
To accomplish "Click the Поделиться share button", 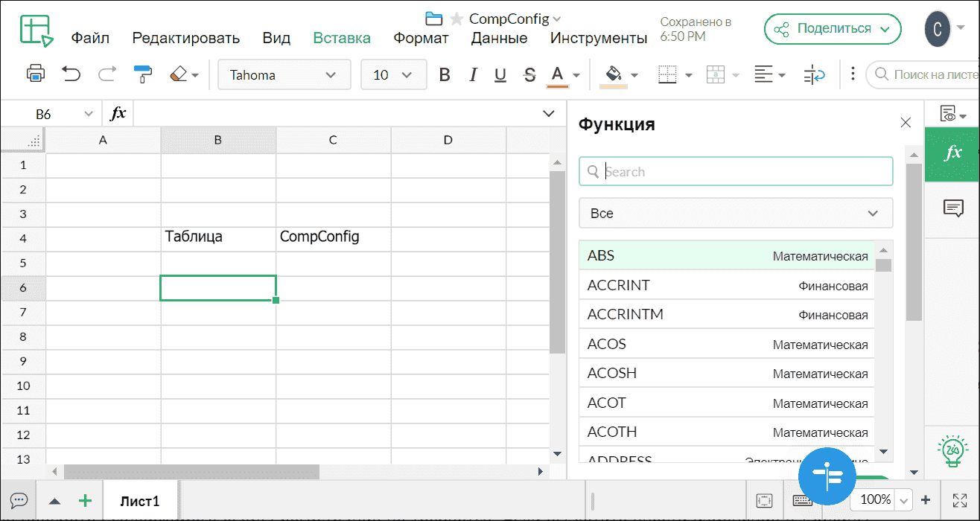I will tap(832, 28).
